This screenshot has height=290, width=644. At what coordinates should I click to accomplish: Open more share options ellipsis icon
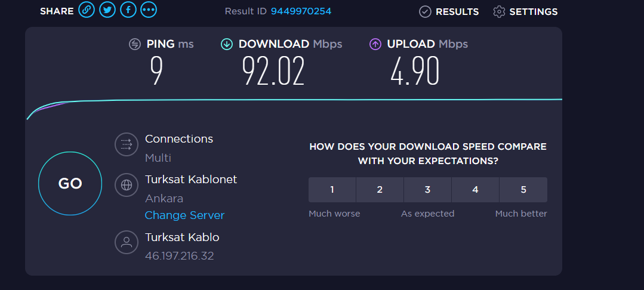click(x=149, y=10)
